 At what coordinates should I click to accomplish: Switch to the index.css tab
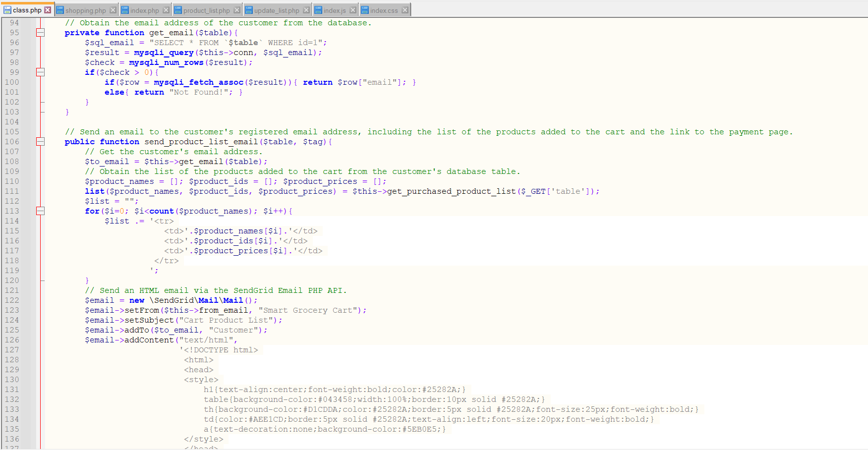[384, 9]
